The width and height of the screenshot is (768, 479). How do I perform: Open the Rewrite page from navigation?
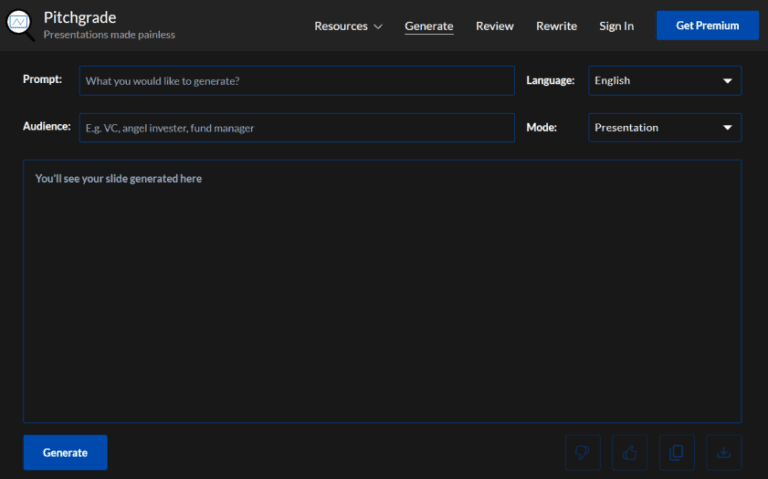pyautogui.click(x=556, y=26)
